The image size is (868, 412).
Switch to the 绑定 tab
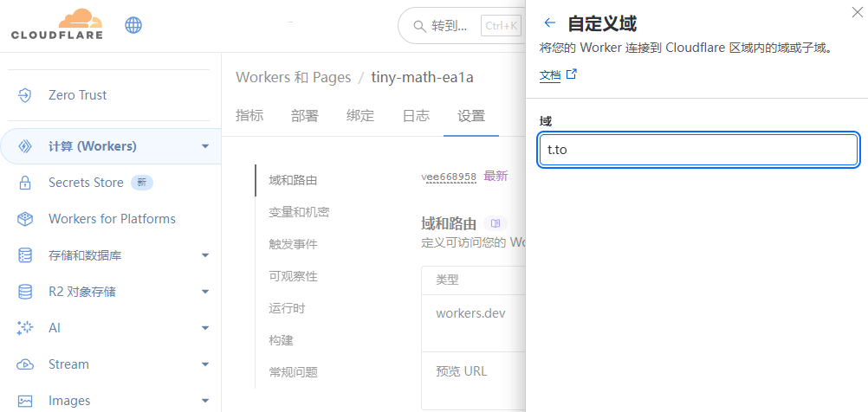pyautogui.click(x=360, y=116)
